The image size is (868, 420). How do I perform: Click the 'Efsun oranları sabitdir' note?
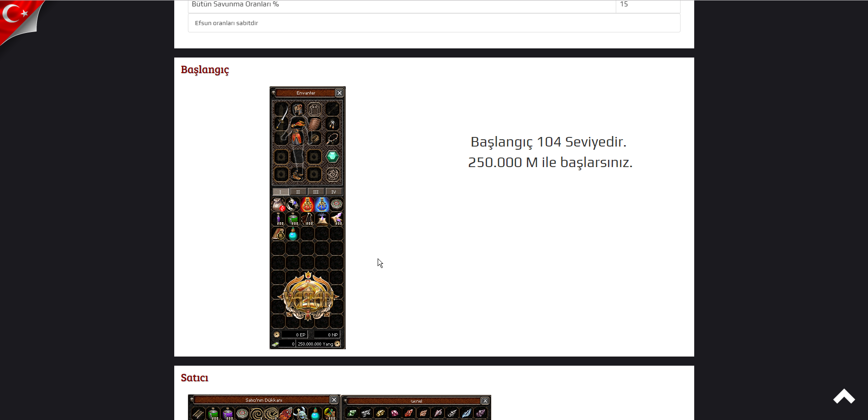tap(226, 23)
